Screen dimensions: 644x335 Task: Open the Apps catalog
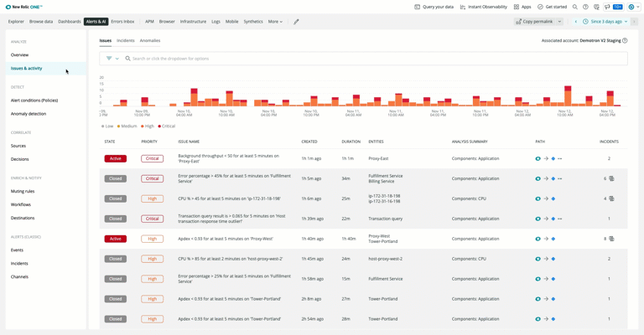pyautogui.click(x=522, y=7)
